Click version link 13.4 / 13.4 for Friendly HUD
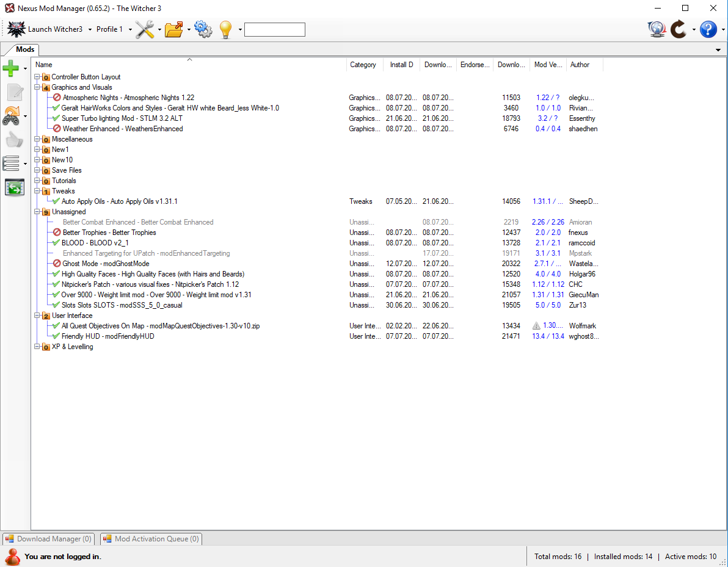This screenshot has width=728, height=567. tap(548, 336)
